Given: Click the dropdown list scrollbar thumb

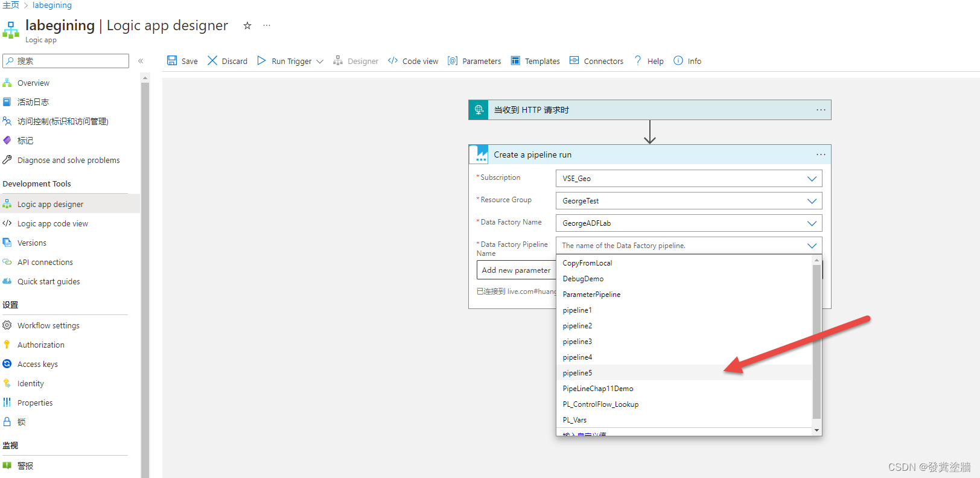Looking at the screenshot, I should [817, 341].
